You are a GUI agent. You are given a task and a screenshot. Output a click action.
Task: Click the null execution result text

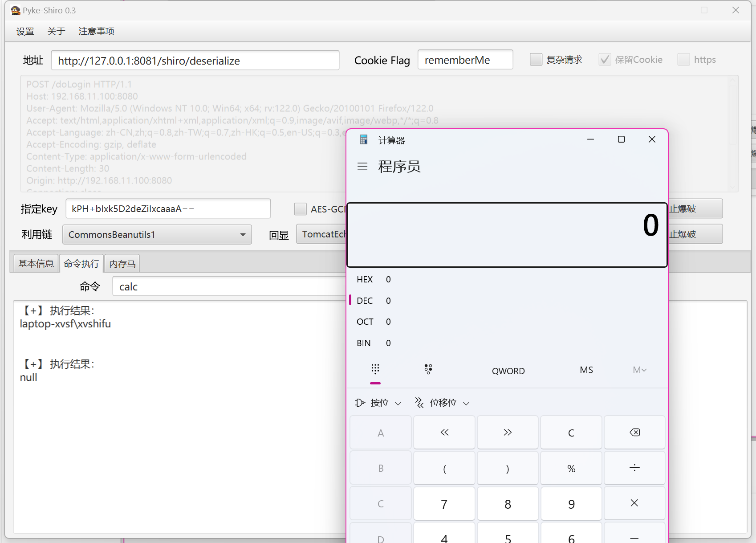tap(28, 377)
